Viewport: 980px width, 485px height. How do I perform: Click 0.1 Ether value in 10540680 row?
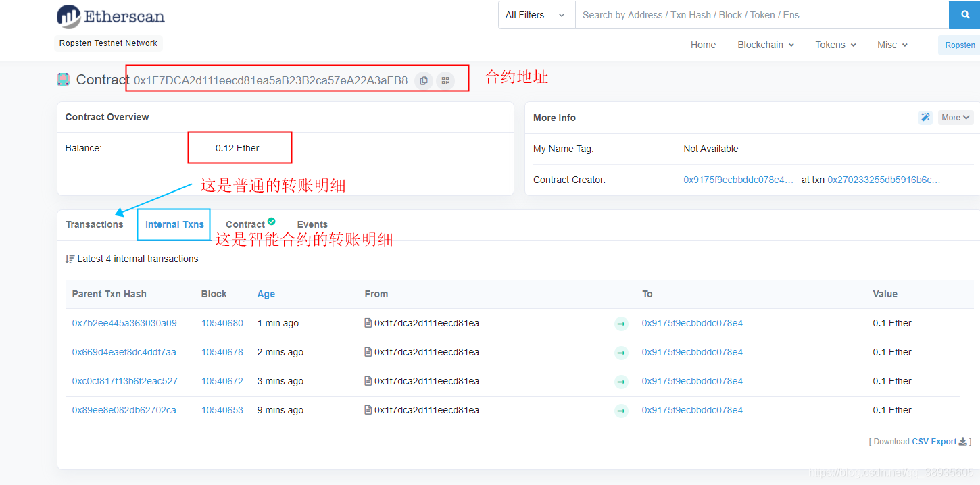892,323
